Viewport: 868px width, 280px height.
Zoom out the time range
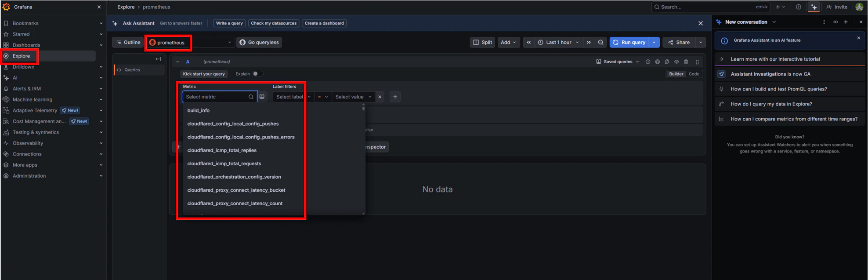pos(600,42)
